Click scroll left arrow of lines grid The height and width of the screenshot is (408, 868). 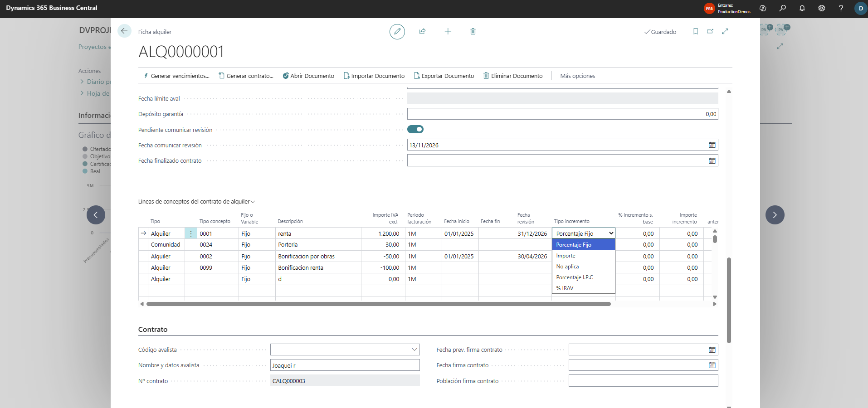click(142, 304)
